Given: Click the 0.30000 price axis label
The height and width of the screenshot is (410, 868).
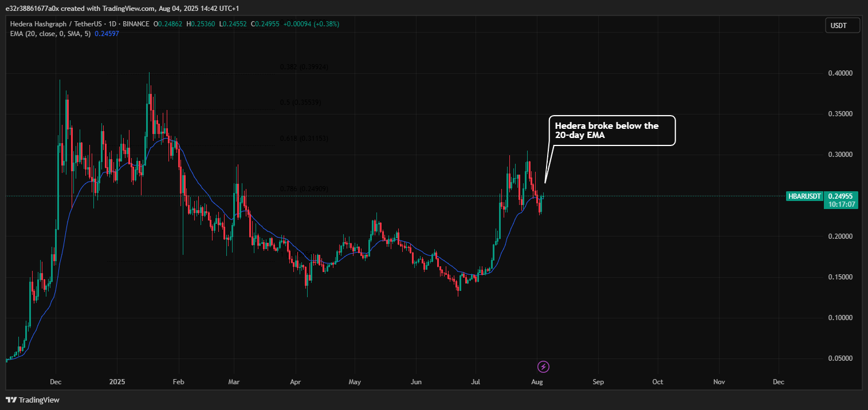Looking at the screenshot, I should point(840,155).
